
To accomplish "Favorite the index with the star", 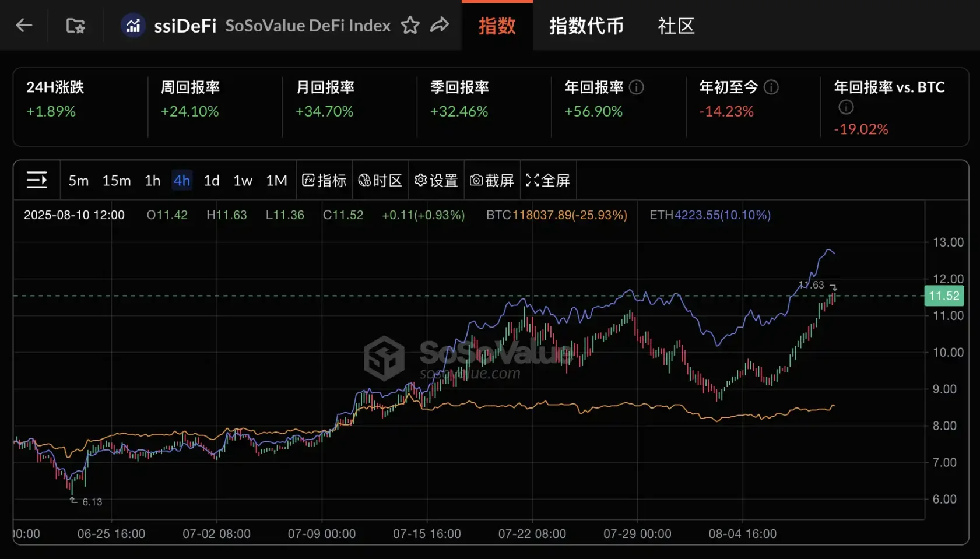I will point(410,25).
